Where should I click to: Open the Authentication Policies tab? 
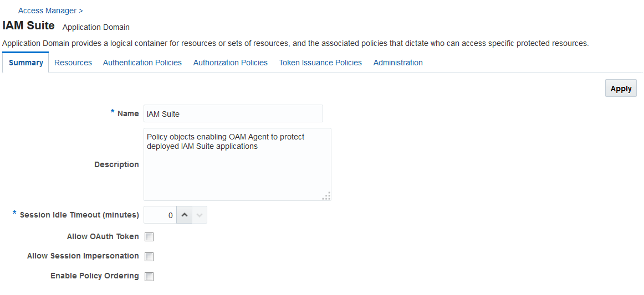pos(142,63)
